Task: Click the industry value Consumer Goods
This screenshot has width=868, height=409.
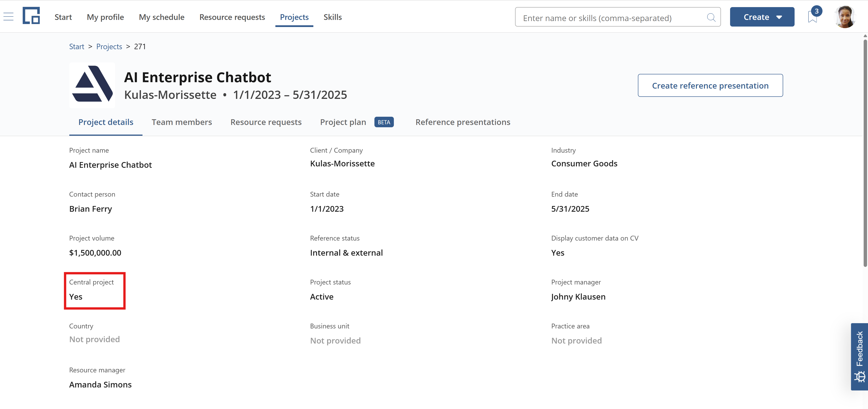Action: point(584,163)
